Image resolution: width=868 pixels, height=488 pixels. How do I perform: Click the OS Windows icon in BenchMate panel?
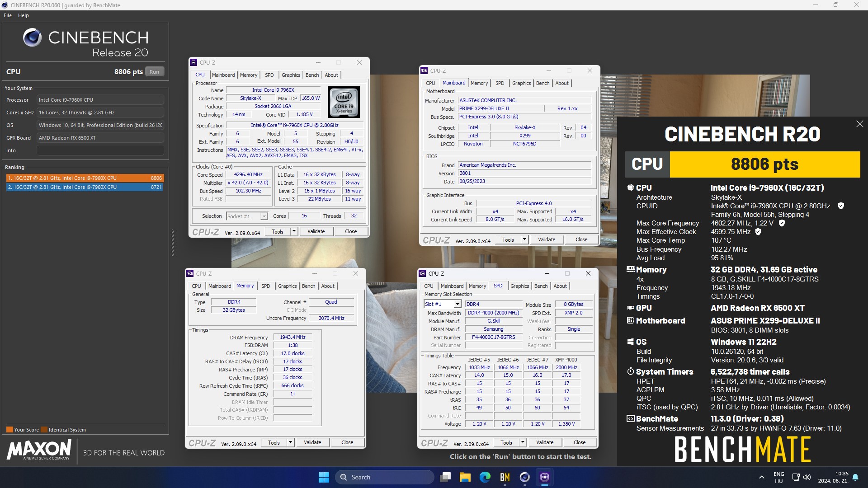[630, 342]
